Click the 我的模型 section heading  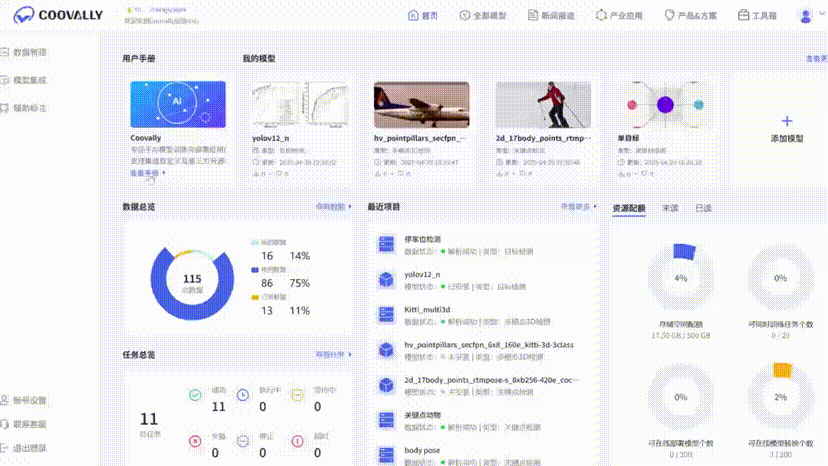(x=259, y=58)
